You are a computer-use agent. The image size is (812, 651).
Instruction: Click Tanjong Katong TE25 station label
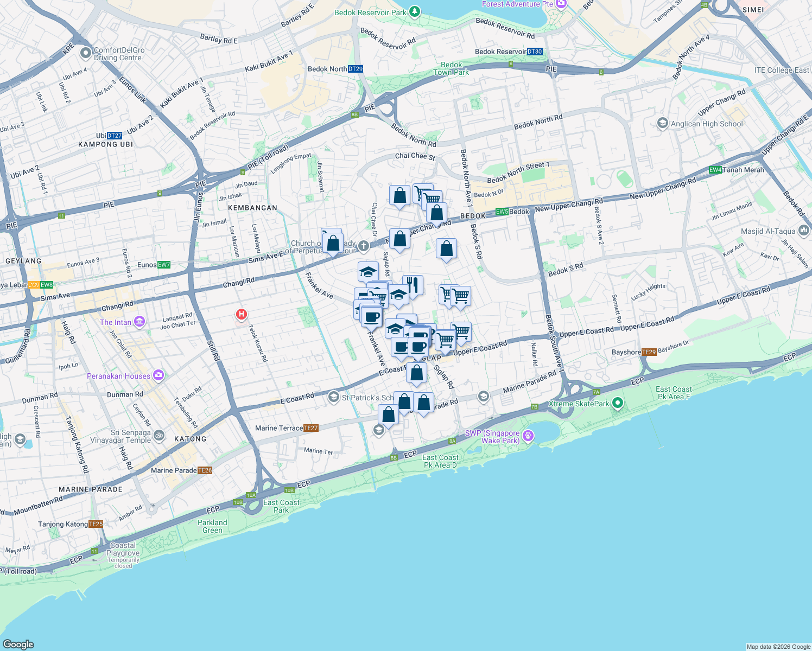pos(71,524)
